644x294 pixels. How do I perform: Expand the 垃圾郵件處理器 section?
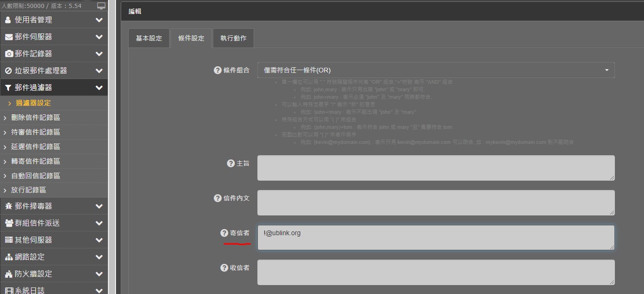pyautogui.click(x=54, y=71)
